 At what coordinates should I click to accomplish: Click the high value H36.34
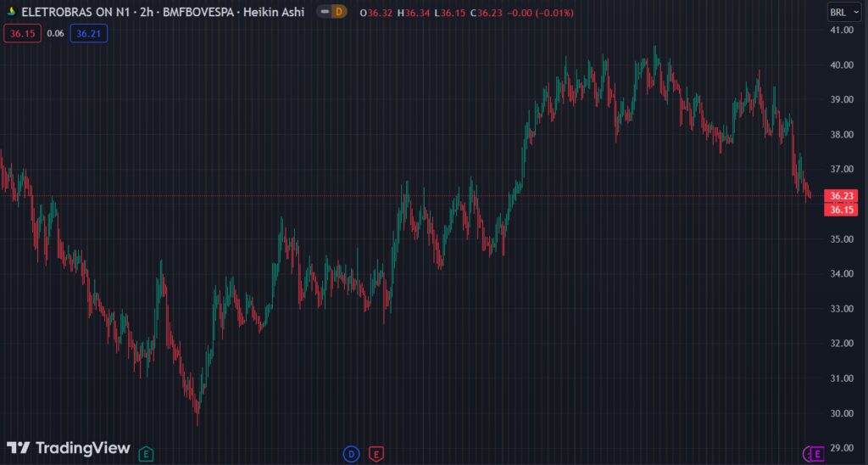414,13
